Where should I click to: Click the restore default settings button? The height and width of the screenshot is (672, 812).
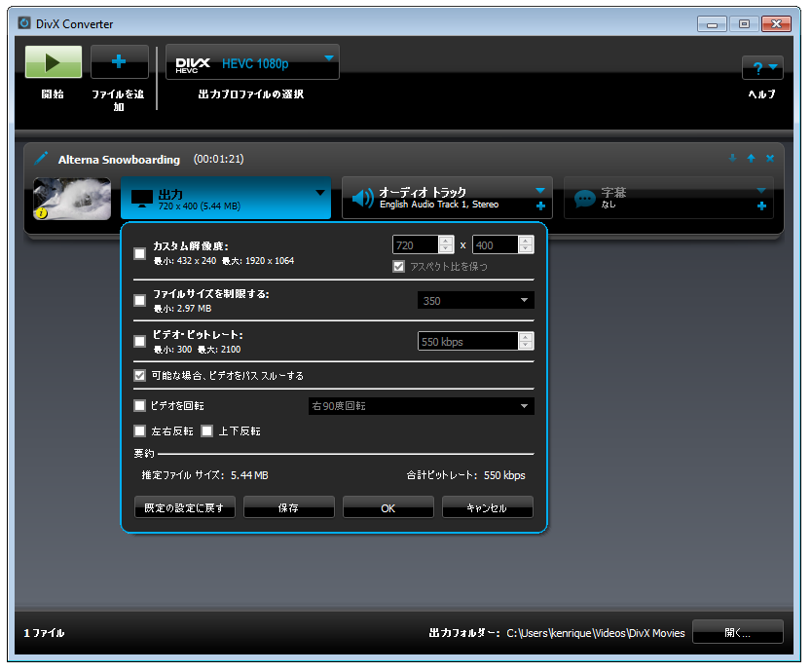point(185,507)
